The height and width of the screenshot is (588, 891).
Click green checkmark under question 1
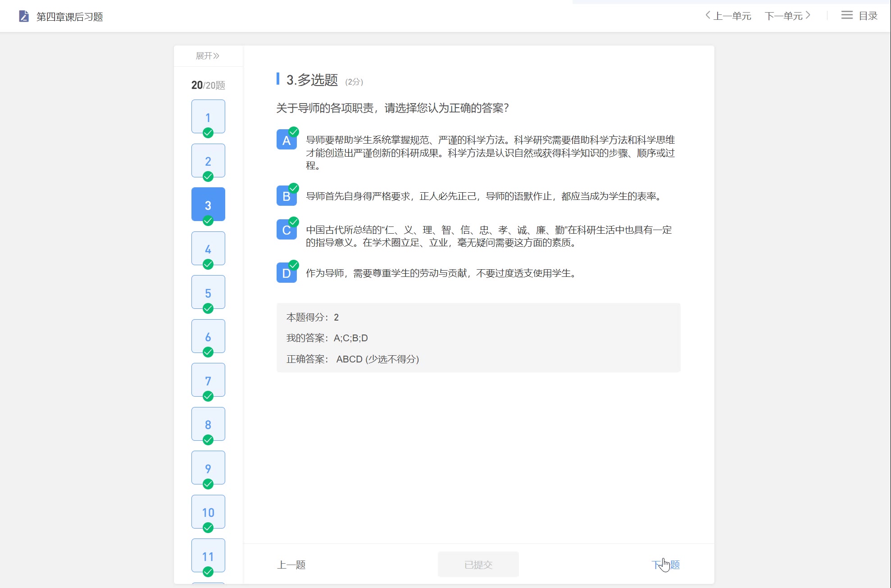pyautogui.click(x=208, y=133)
